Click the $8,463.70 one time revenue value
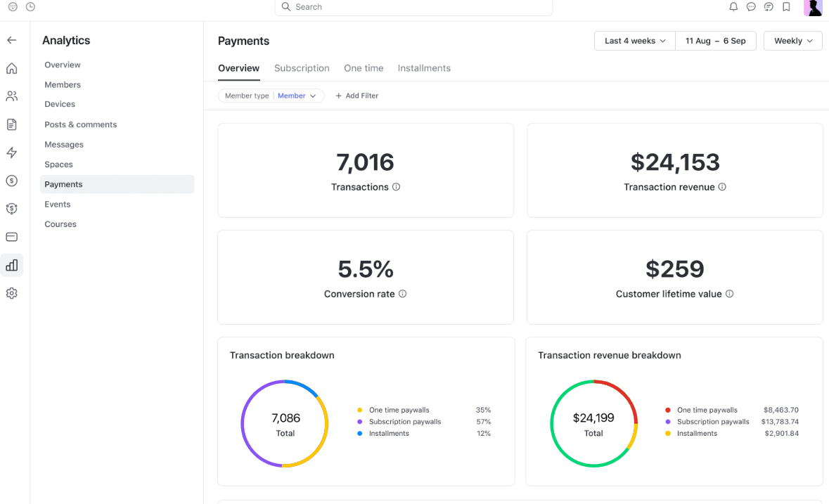The height and width of the screenshot is (504, 829). coord(781,410)
